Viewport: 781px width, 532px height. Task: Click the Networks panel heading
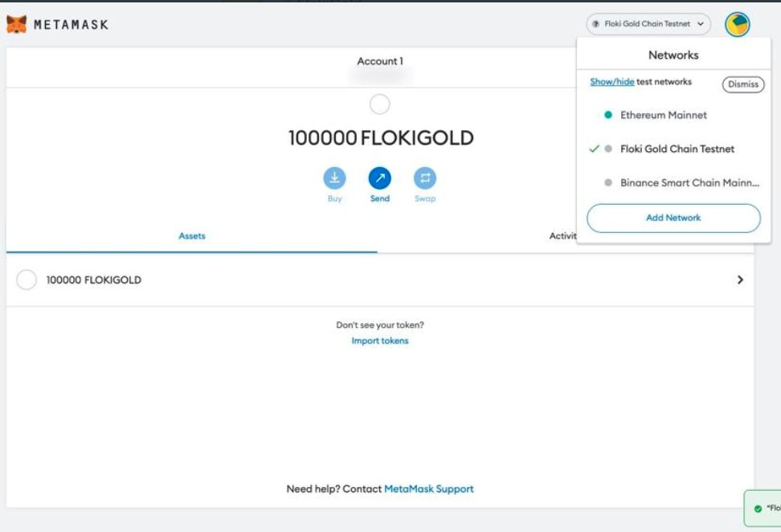tap(673, 55)
